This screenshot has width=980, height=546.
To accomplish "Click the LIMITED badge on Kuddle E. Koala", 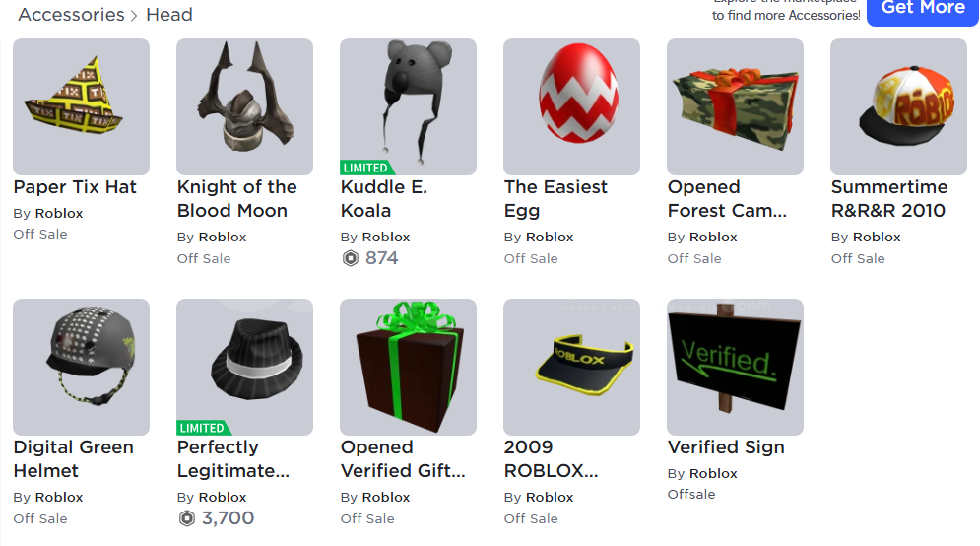I will [x=366, y=168].
